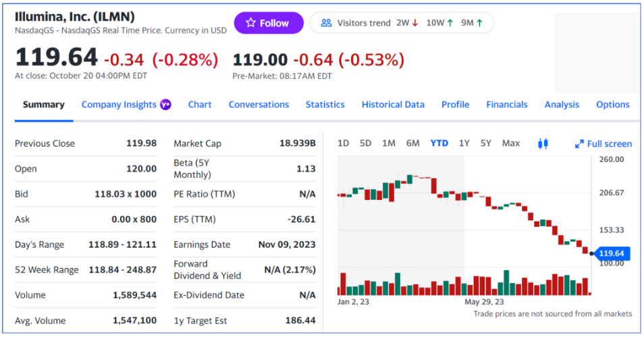Click the Visitors trend label
The image size is (644, 339).
tap(363, 23)
